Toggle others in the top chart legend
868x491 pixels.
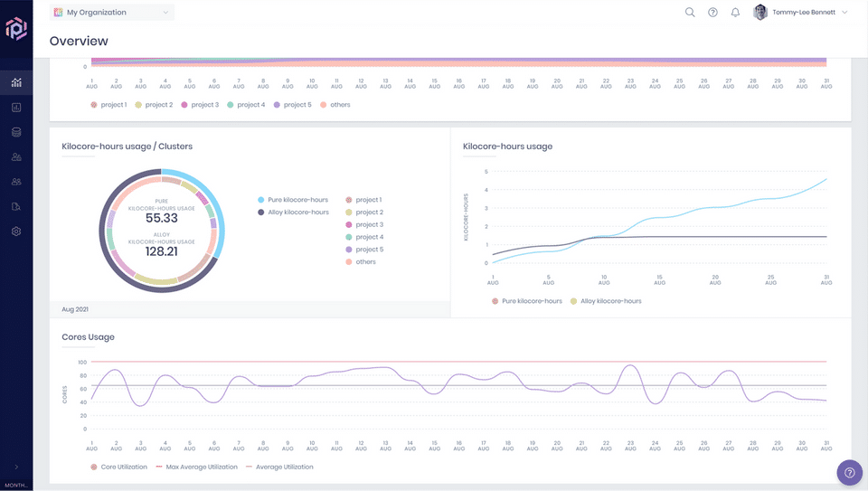point(335,105)
